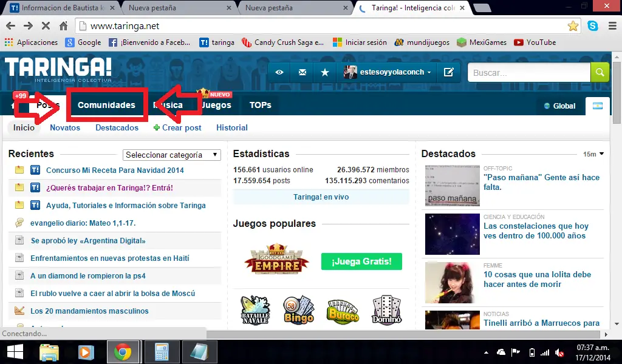This screenshot has height=364, width=622.
Task: Open volume icon in system tray
Action: [559, 352]
